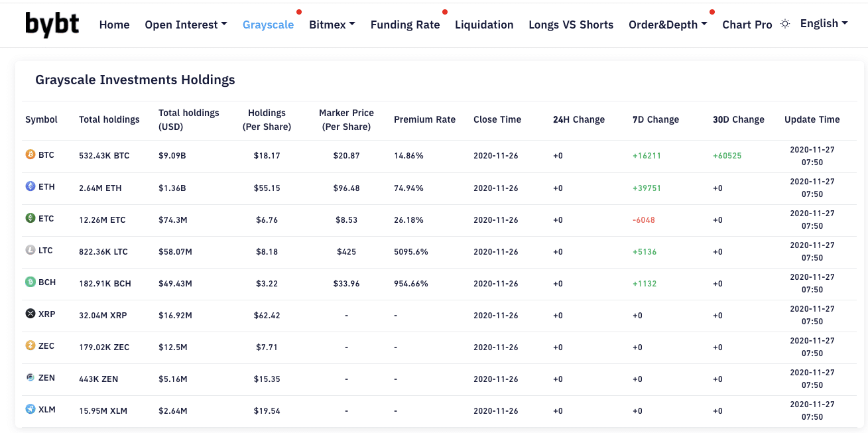Screen dimensions: 868x433
Task: Click the '15.95M XLM' holdings cell
Action: pyautogui.click(x=103, y=410)
